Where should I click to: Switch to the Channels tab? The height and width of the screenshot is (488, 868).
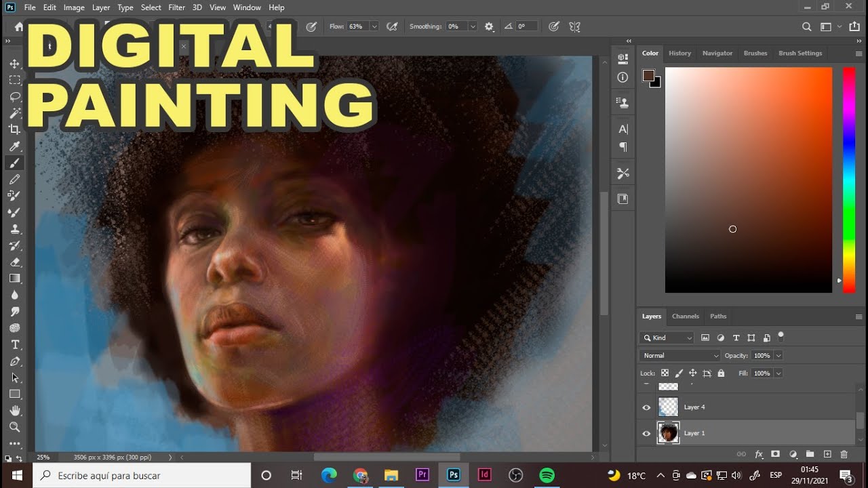pyautogui.click(x=685, y=316)
